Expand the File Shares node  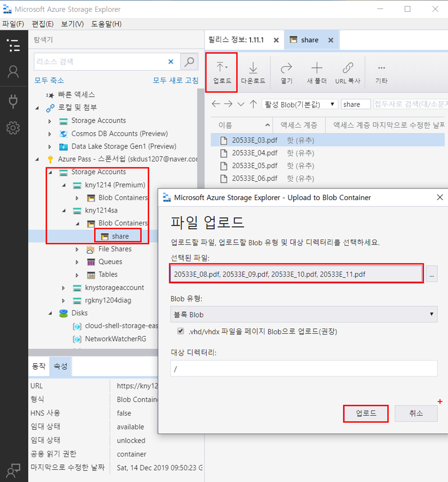(x=77, y=249)
